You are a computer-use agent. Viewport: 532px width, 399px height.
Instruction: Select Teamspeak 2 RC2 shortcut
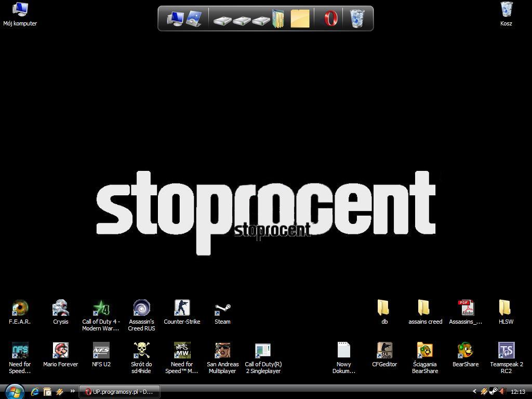pyautogui.click(x=506, y=358)
